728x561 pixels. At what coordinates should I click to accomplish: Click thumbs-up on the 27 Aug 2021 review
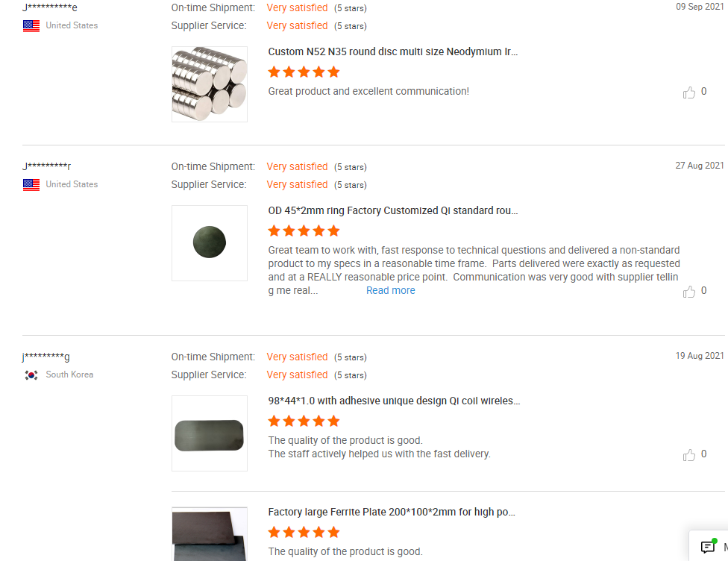point(689,292)
